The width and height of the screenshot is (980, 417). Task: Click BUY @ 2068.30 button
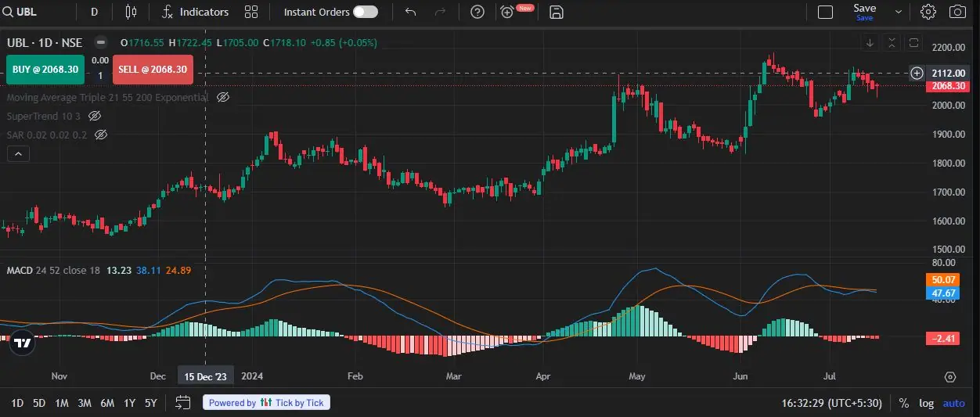coord(45,69)
